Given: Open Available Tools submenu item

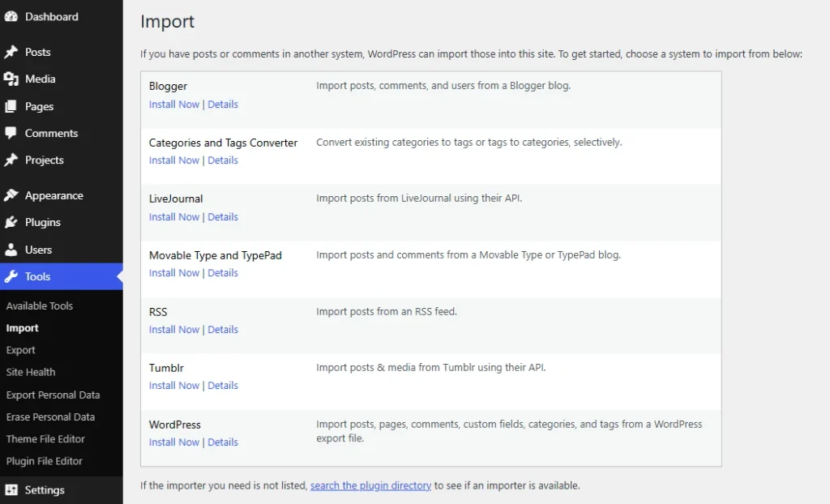Looking at the screenshot, I should point(40,306).
